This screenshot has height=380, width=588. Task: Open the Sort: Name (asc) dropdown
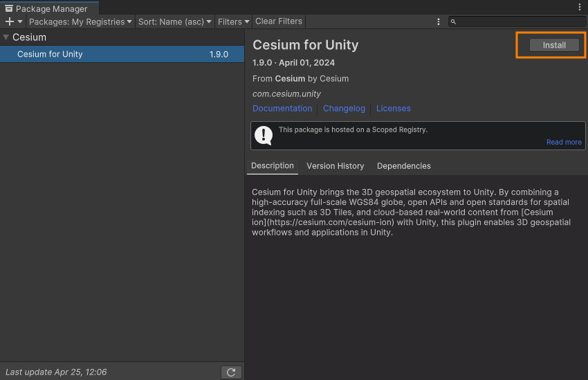[x=175, y=21]
